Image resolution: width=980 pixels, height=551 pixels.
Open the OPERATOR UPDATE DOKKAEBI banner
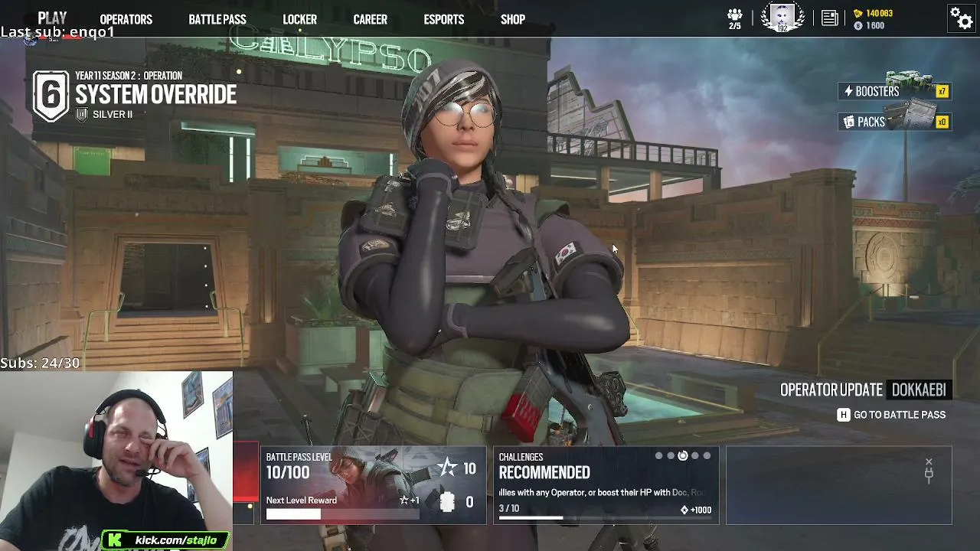(865, 390)
